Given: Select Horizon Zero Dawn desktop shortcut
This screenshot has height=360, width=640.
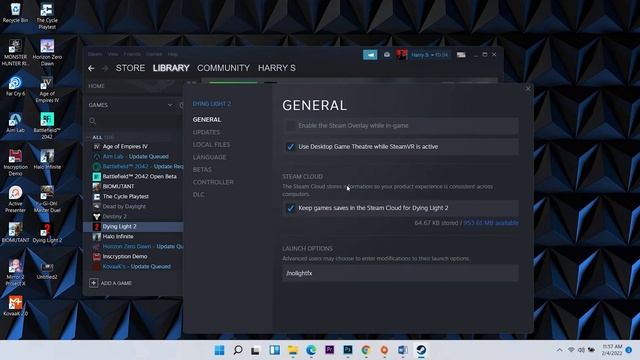Looking at the screenshot, I should (47, 53).
